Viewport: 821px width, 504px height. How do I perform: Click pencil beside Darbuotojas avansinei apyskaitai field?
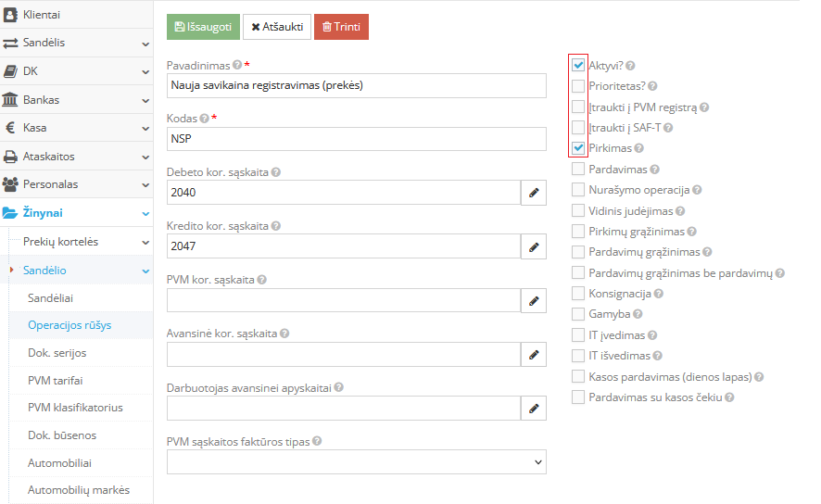coord(534,409)
